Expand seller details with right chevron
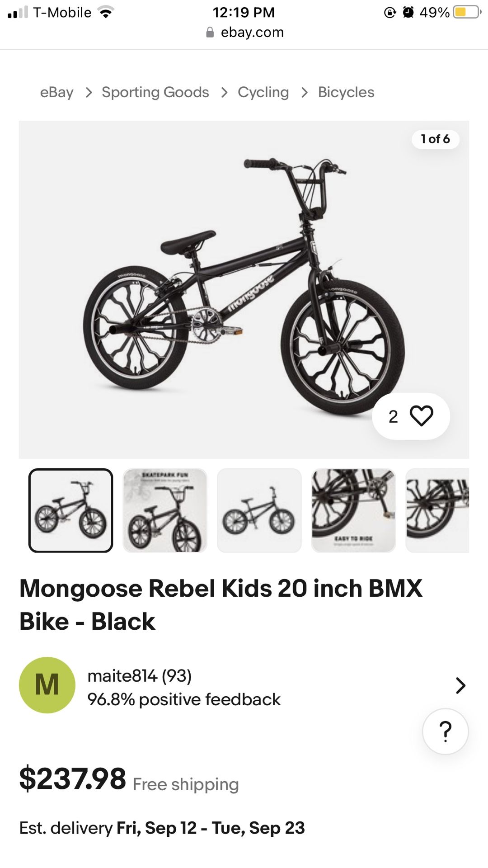Screen dimensions: 488x868 coord(460,685)
